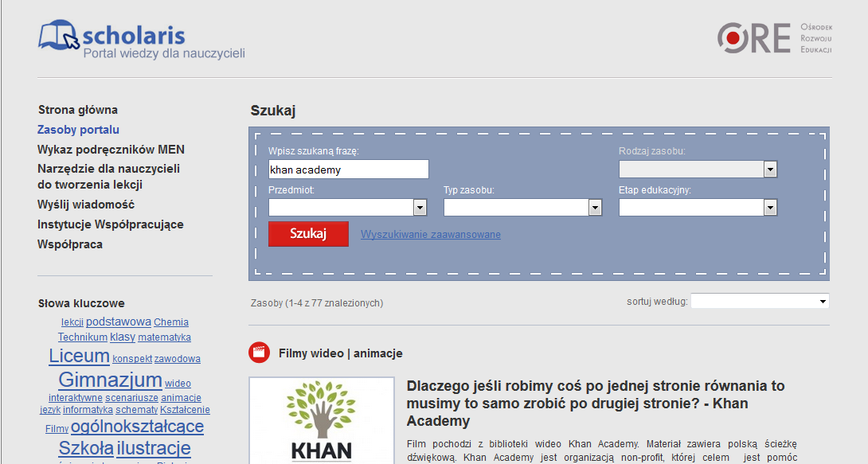Click the red Szukaj button
868x464 pixels.
pyautogui.click(x=308, y=234)
